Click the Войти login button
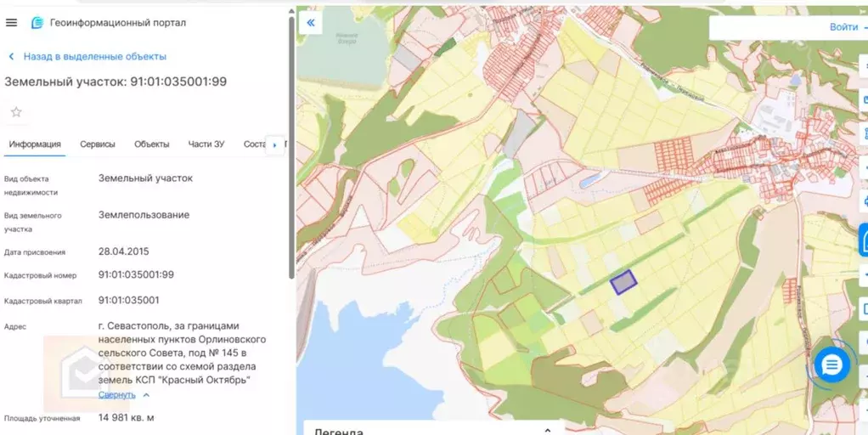The width and height of the screenshot is (868, 435). point(843,27)
